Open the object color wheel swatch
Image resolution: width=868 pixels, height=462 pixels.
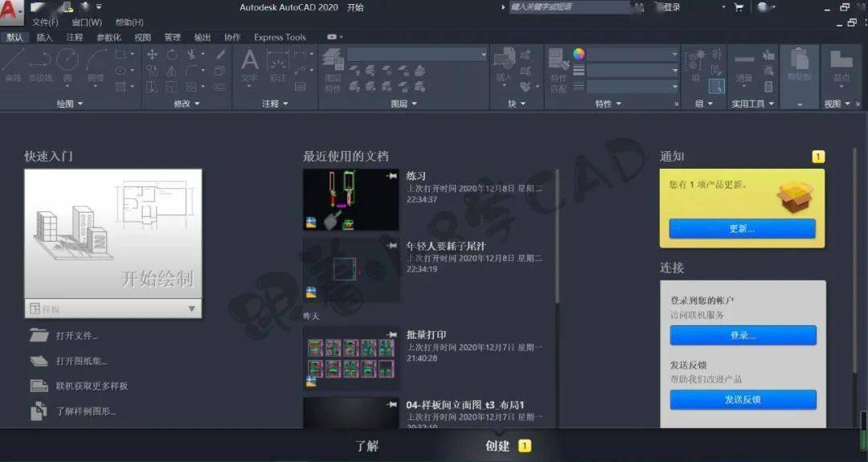pyautogui.click(x=579, y=54)
